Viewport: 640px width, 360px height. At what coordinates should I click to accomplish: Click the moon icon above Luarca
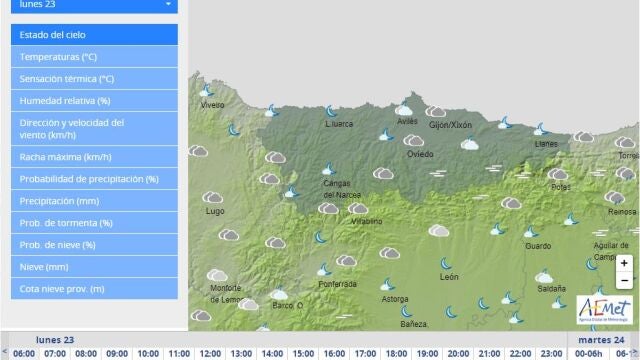coord(331,111)
